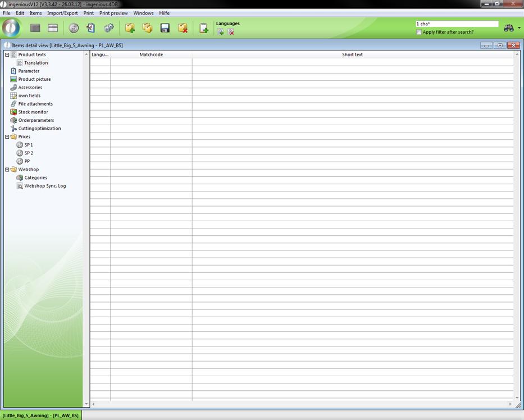Select the Webshop Sync. Log entry
Viewport: 524px width, 420px height.
pyautogui.click(x=45, y=185)
